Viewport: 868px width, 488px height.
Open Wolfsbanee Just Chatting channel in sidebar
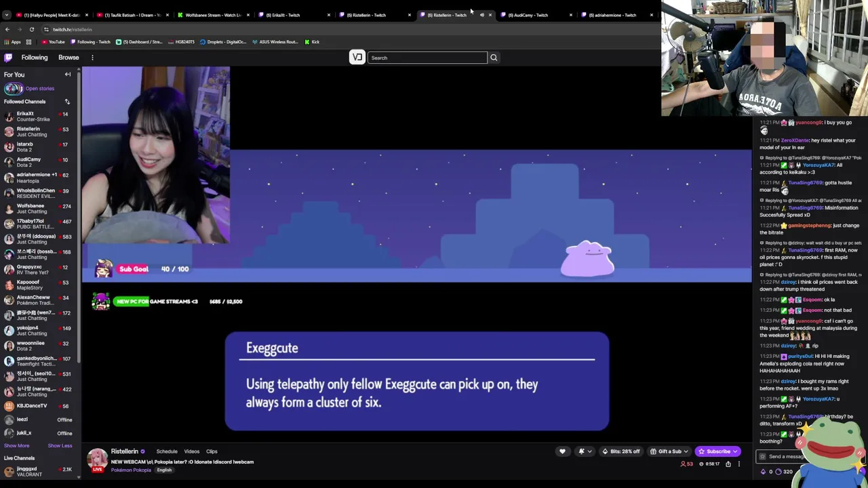click(x=40, y=208)
